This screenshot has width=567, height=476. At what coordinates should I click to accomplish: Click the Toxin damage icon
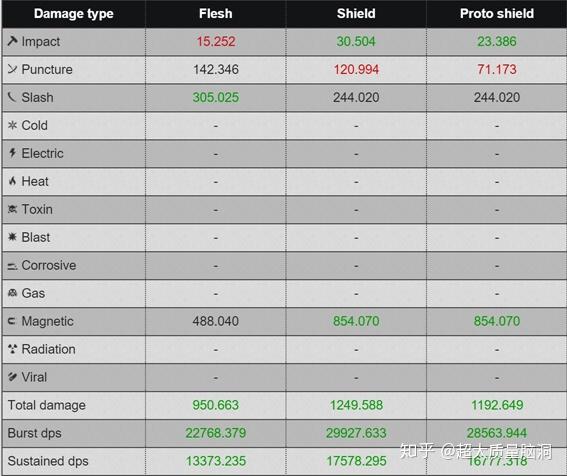12,209
